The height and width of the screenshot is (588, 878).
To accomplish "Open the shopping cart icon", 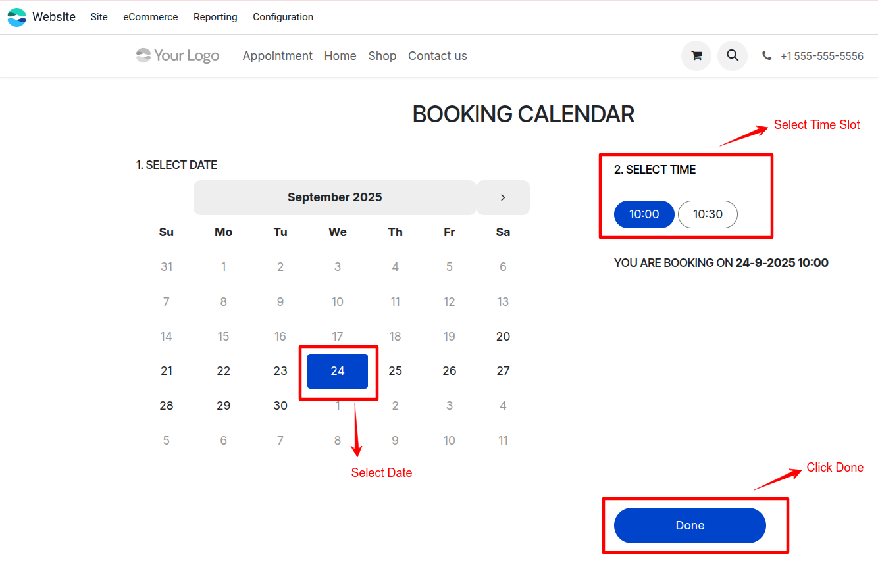I will point(696,56).
